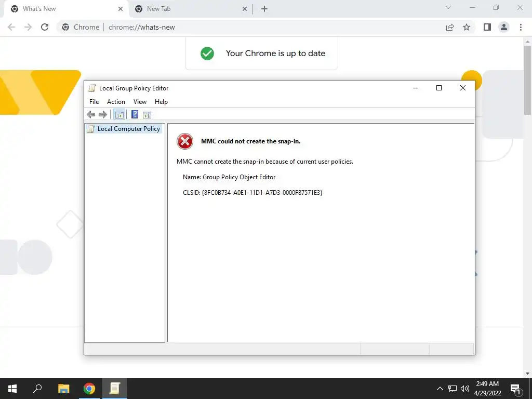Close the What's New tab
Viewport: 532px width, 399px height.
pyautogui.click(x=121, y=9)
